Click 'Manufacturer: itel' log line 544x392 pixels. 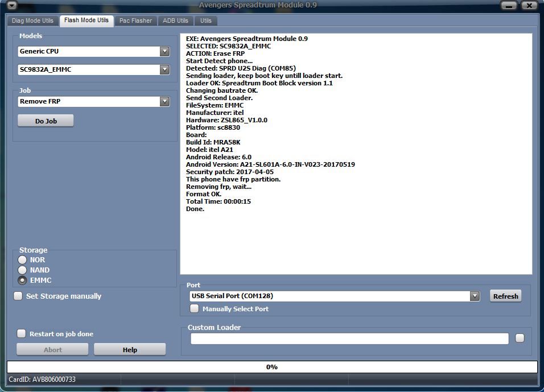click(215, 113)
